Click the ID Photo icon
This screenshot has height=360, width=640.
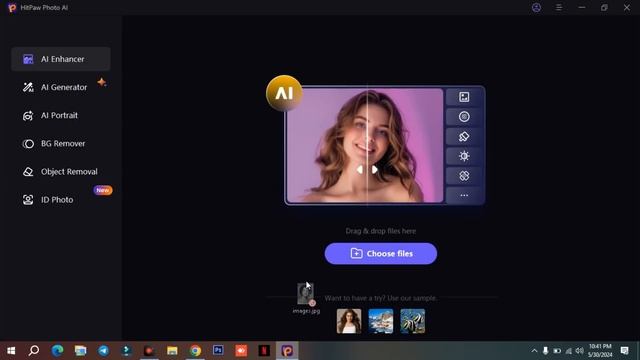click(x=28, y=200)
